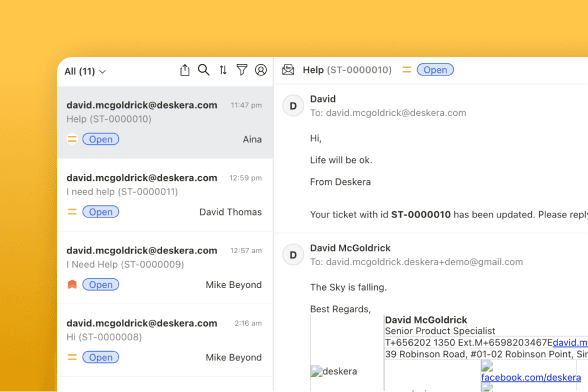The image size is (588, 392).
Task: Click red high-priority icon on ST-0000009 row
Action: (72, 284)
